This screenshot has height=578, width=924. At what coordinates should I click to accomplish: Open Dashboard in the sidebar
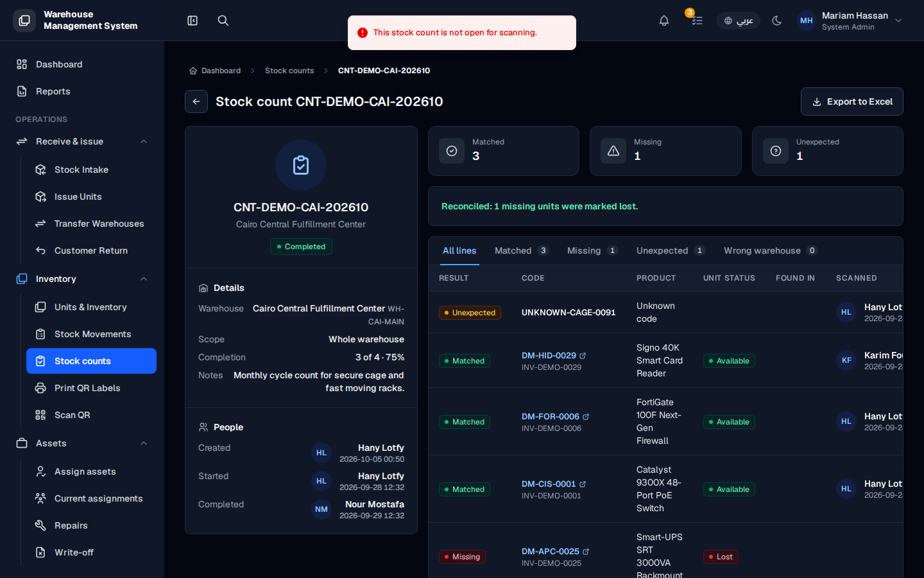[82, 64]
